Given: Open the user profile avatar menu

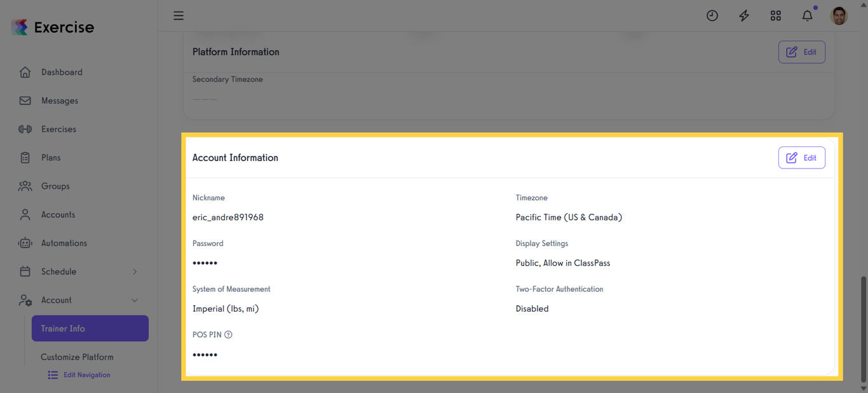Looking at the screenshot, I should tap(839, 15).
